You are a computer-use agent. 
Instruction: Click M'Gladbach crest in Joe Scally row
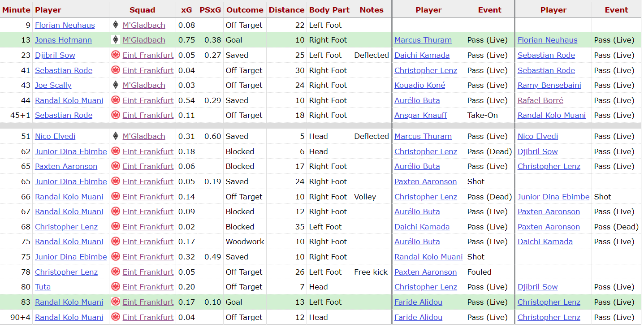pyautogui.click(x=115, y=85)
